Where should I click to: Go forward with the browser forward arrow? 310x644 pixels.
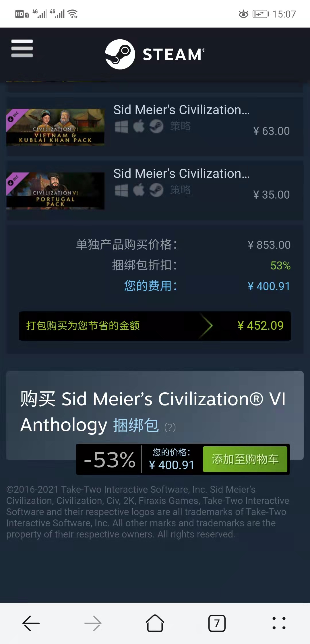(93, 623)
